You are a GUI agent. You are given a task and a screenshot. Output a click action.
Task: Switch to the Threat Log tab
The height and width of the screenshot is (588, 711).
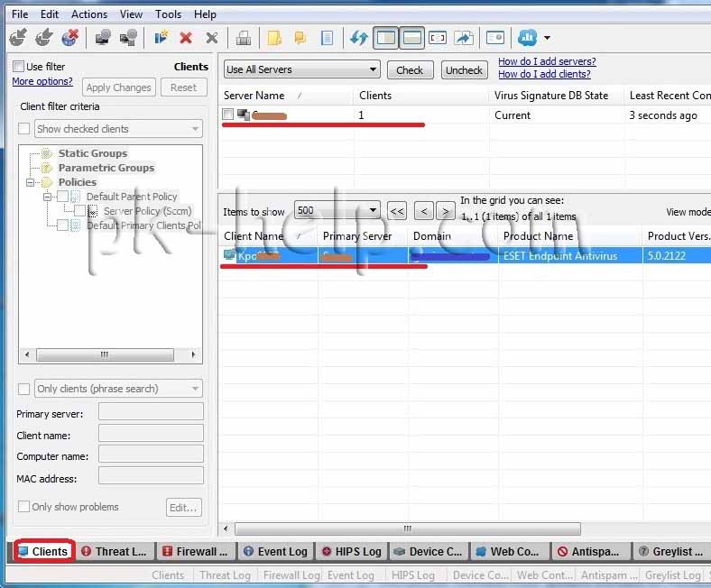coord(115,551)
